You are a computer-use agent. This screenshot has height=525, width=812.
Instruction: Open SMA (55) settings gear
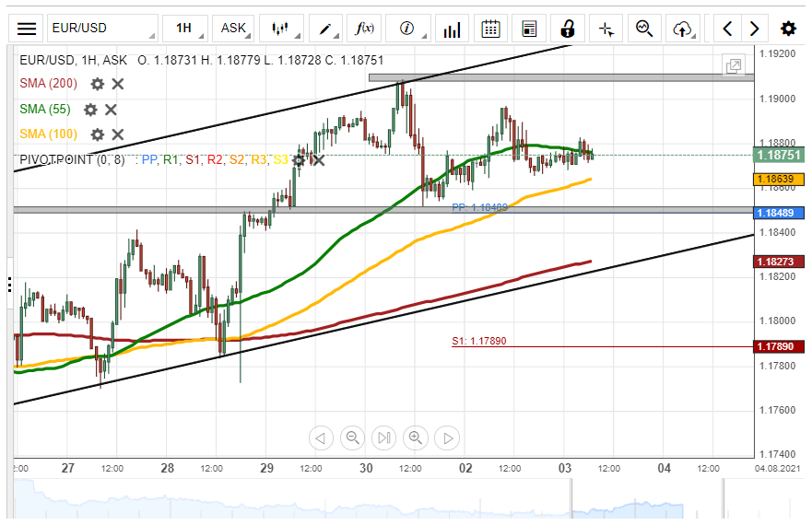[90, 110]
